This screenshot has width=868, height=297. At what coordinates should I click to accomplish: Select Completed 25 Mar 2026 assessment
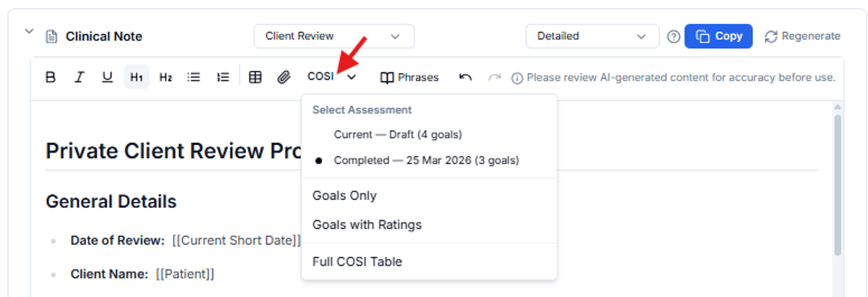click(x=426, y=160)
